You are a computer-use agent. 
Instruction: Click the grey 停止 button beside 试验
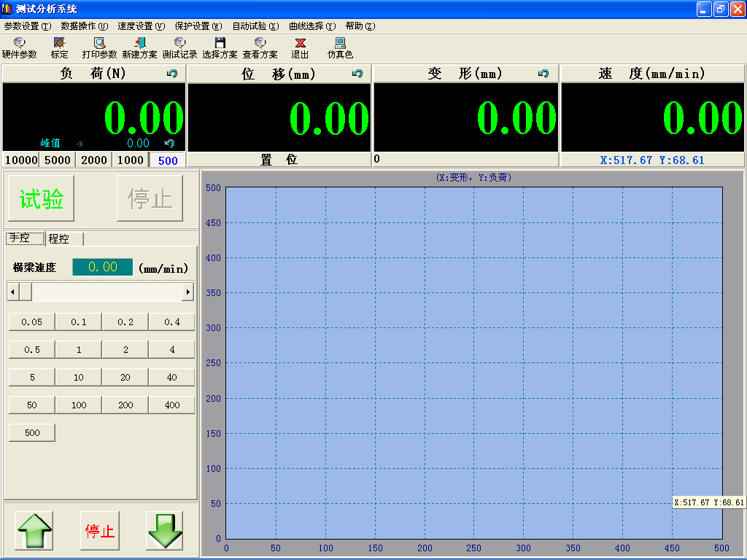[150, 198]
